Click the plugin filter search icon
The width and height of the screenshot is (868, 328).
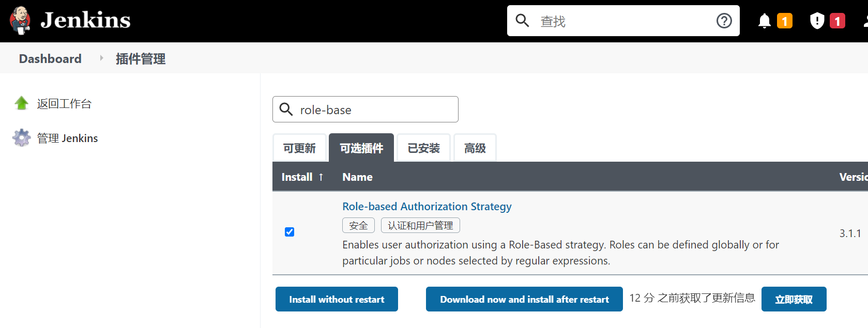point(286,109)
